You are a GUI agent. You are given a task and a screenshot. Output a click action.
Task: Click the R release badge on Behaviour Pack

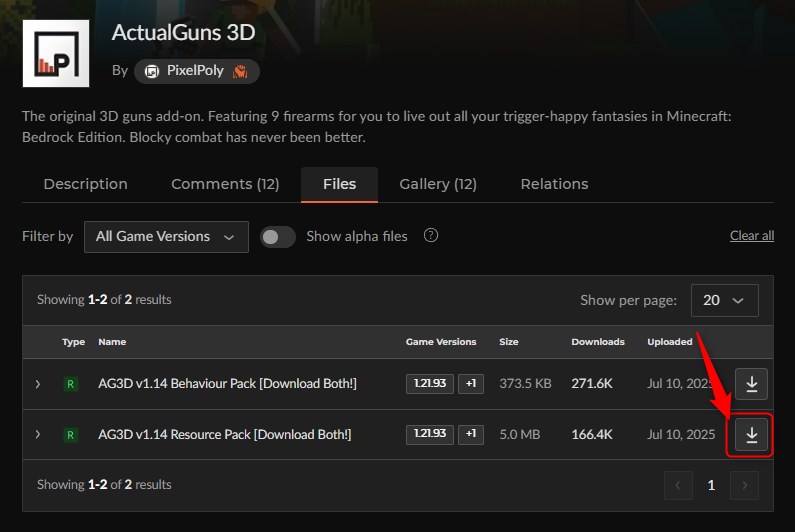pos(70,384)
